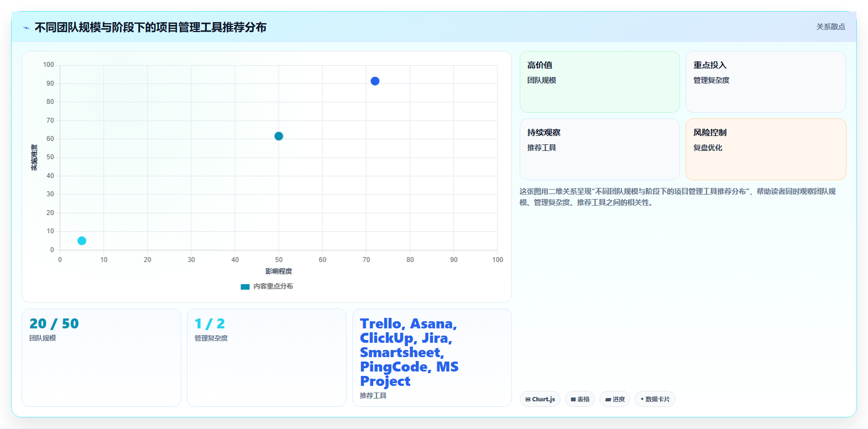This screenshot has height=429, width=868.
Task: Click the 实施难度 y-axis title
Action: [x=34, y=158]
